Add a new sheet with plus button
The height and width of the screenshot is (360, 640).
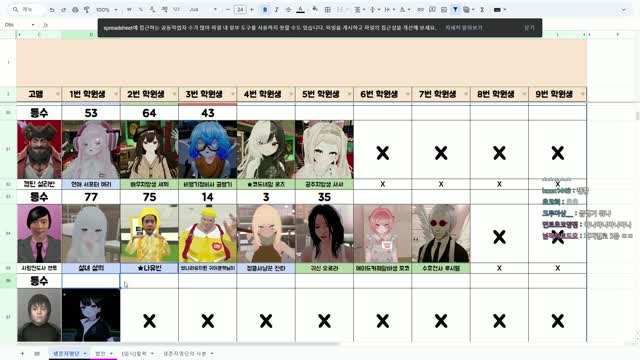coord(22,353)
